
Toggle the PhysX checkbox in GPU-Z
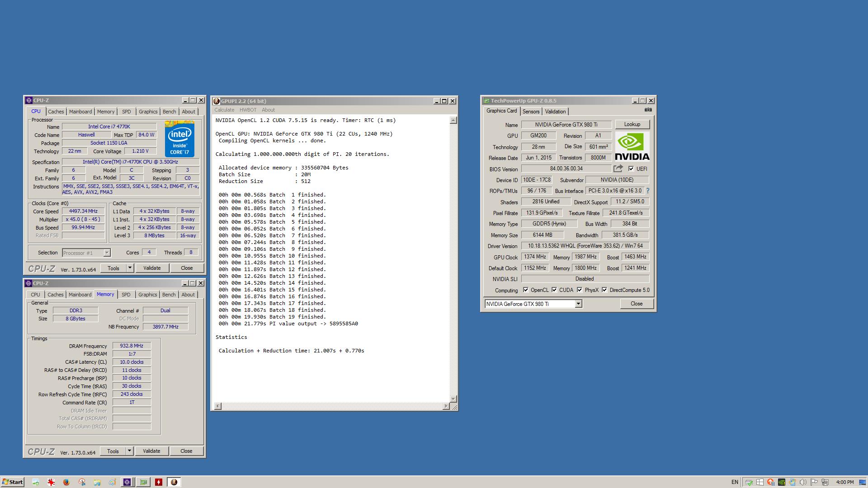coord(580,290)
